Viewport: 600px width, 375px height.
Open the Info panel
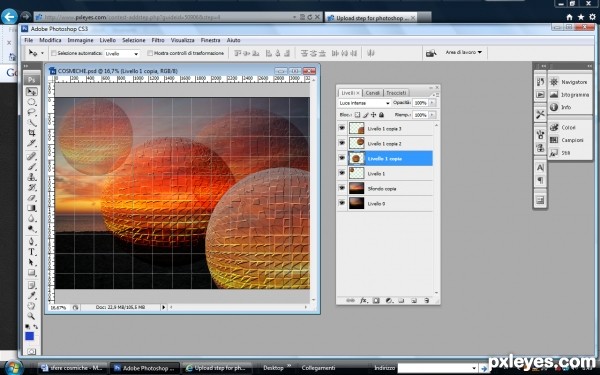click(x=561, y=107)
